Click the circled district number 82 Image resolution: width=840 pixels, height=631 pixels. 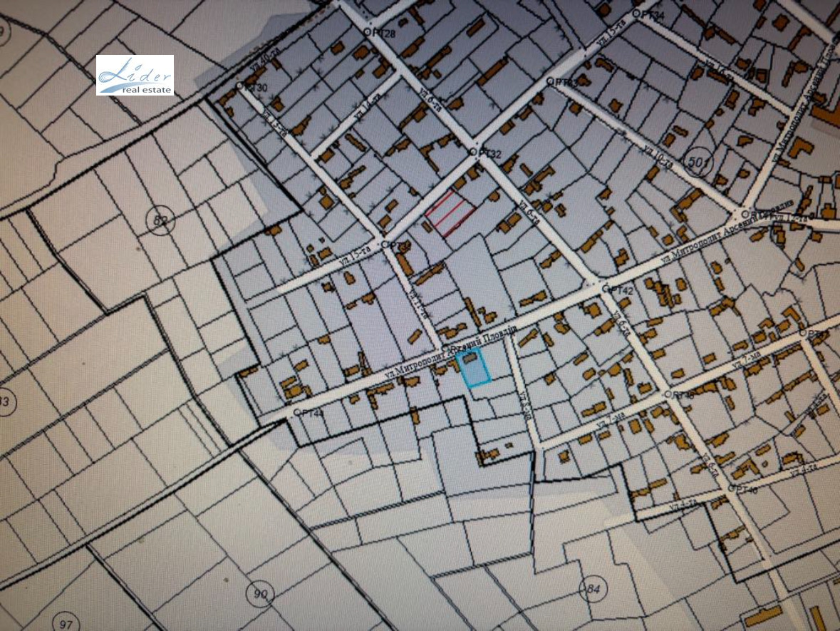160,220
